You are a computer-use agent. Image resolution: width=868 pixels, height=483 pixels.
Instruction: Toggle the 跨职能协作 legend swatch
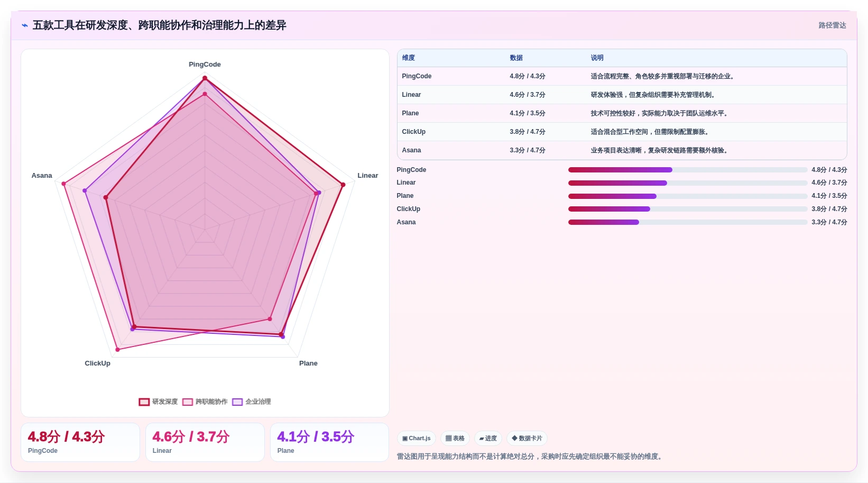tap(188, 402)
